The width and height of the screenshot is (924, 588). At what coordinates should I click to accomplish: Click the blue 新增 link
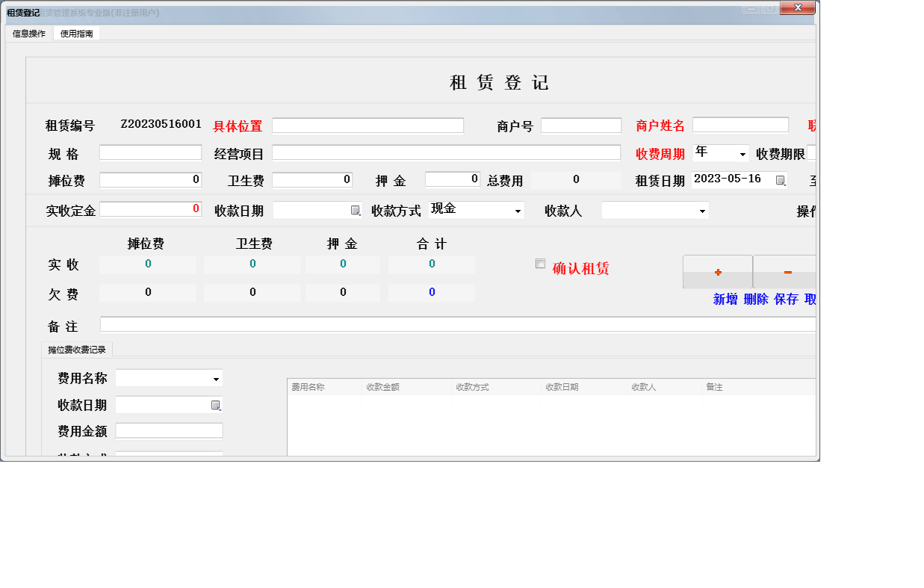tap(725, 300)
